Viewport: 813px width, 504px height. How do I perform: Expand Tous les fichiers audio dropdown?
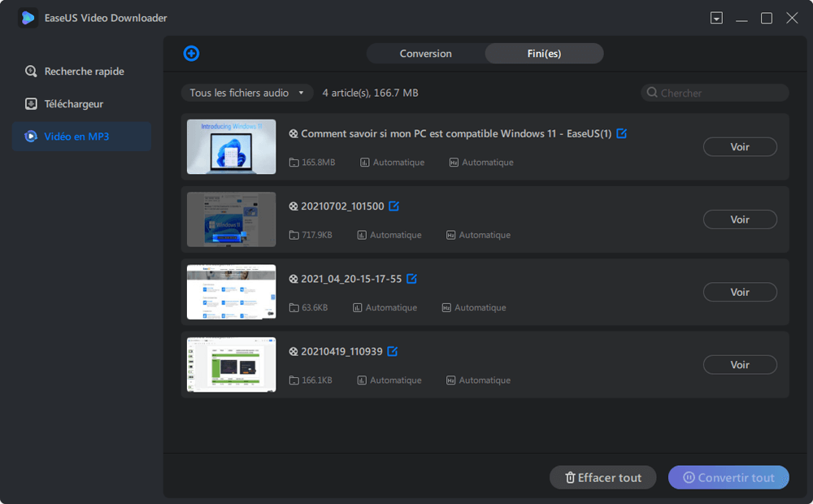(x=247, y=93)
